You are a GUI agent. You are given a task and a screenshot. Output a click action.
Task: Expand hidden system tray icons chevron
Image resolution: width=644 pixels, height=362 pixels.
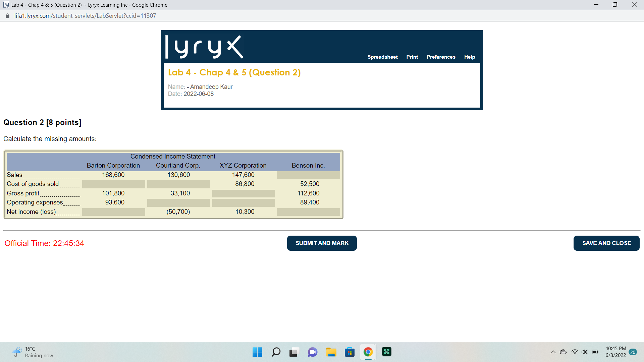553,352
